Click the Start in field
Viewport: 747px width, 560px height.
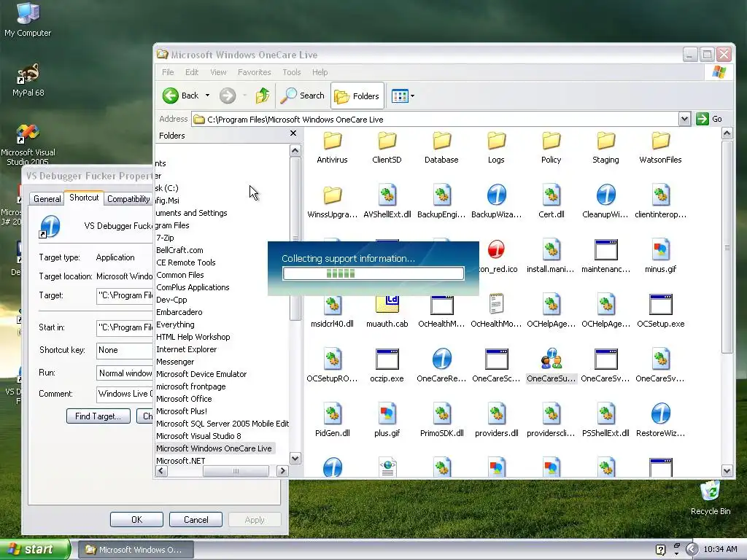[124, 327]
